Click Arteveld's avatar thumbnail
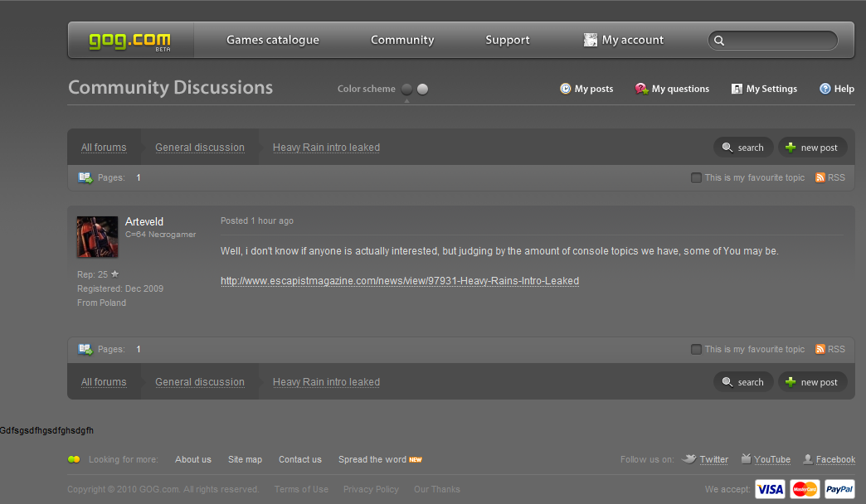Image resolution: width=866 pixels, height=504 pixels. pyautogui.click(x=97, y=236)
